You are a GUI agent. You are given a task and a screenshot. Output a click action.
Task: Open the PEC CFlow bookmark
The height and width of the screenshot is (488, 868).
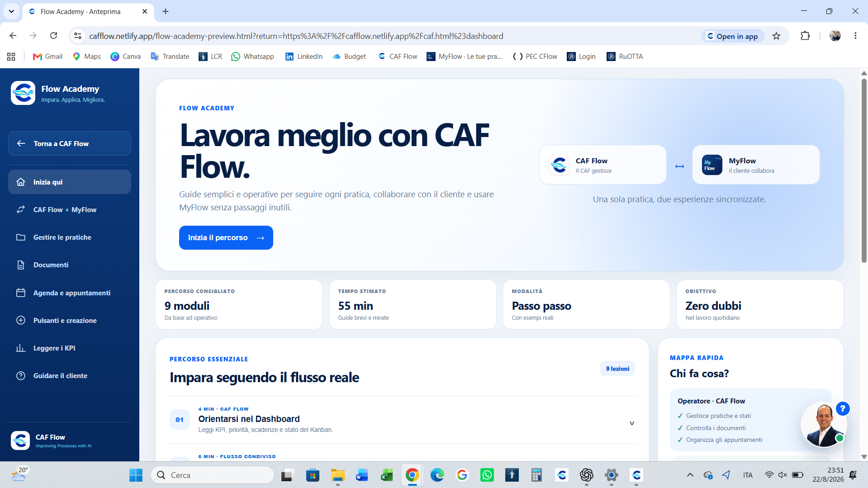535,57
